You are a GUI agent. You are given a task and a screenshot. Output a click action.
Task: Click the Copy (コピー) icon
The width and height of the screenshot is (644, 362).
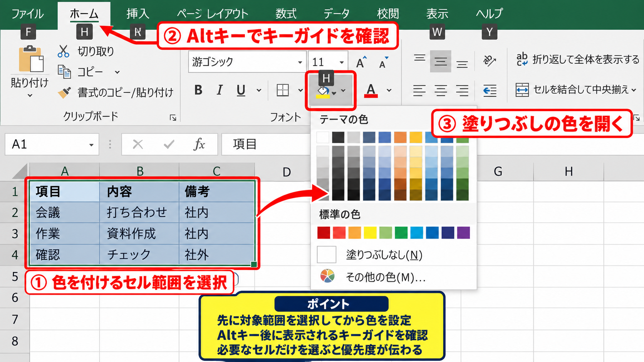point(64,72)
